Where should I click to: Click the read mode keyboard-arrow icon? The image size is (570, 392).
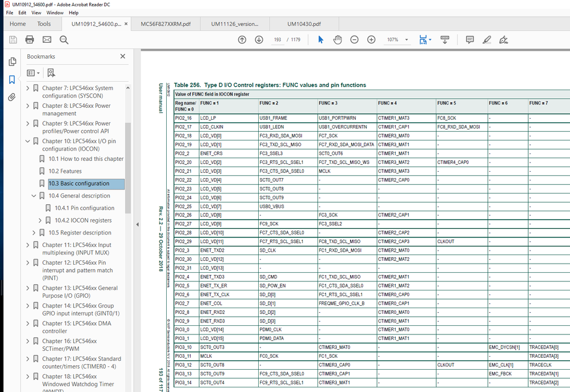(x=444, y=39)
